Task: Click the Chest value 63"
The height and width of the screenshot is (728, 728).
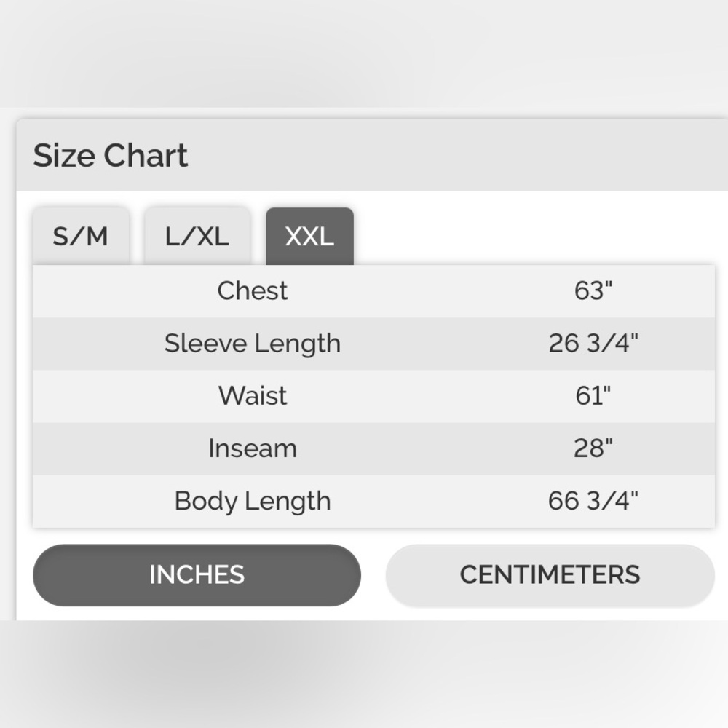Action: coord(593,291)
